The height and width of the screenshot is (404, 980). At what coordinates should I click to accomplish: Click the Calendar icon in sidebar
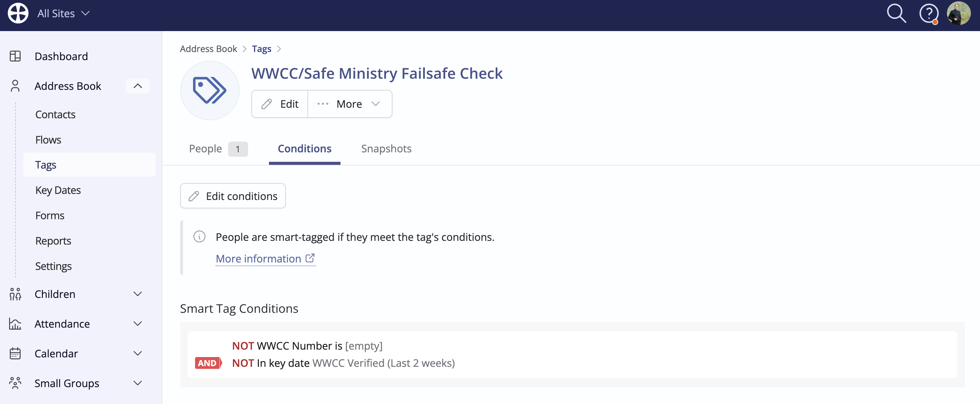(15, 353)
